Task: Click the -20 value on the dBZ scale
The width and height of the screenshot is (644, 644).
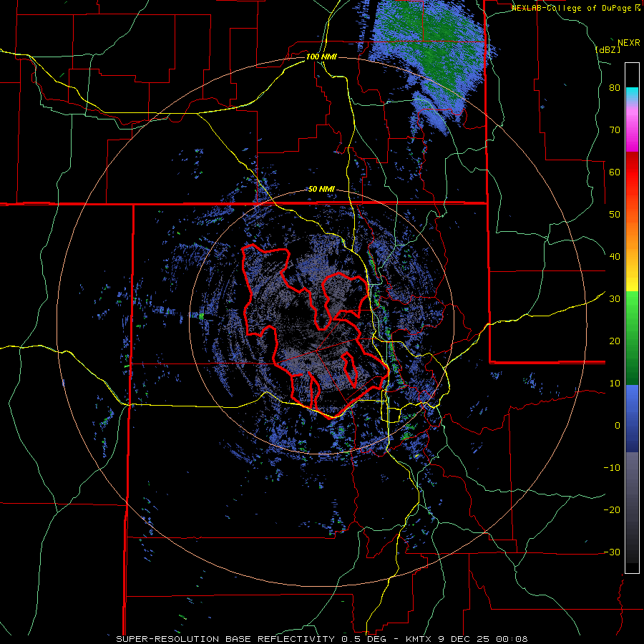Action: 612,509
